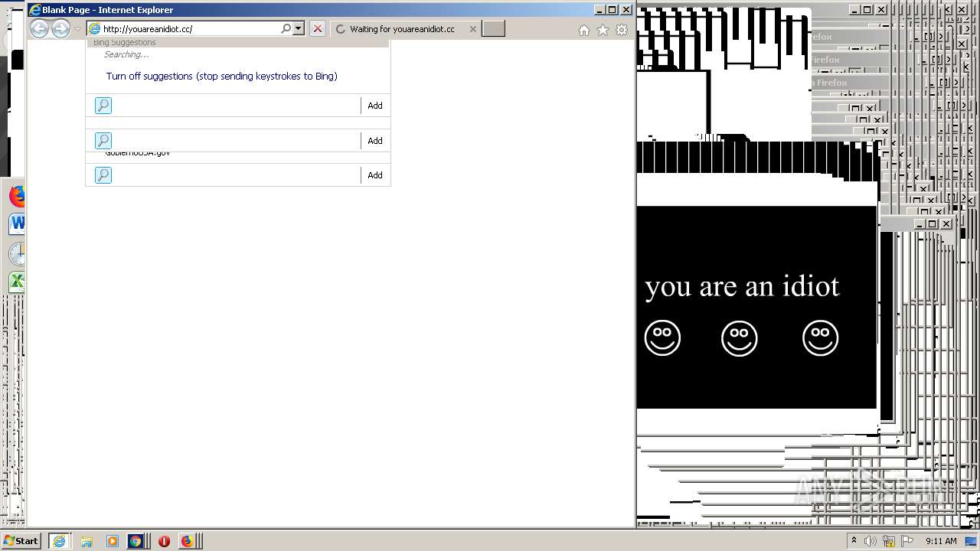Click the first search provider magnifier icon
980x551 pixels.
(x=103, y=106)
